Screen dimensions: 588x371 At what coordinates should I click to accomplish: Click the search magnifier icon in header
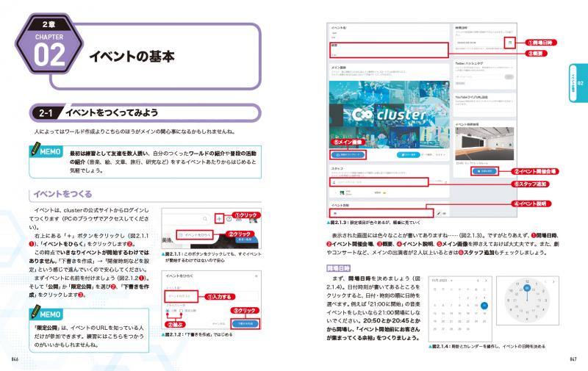click(x=205, y=218)
